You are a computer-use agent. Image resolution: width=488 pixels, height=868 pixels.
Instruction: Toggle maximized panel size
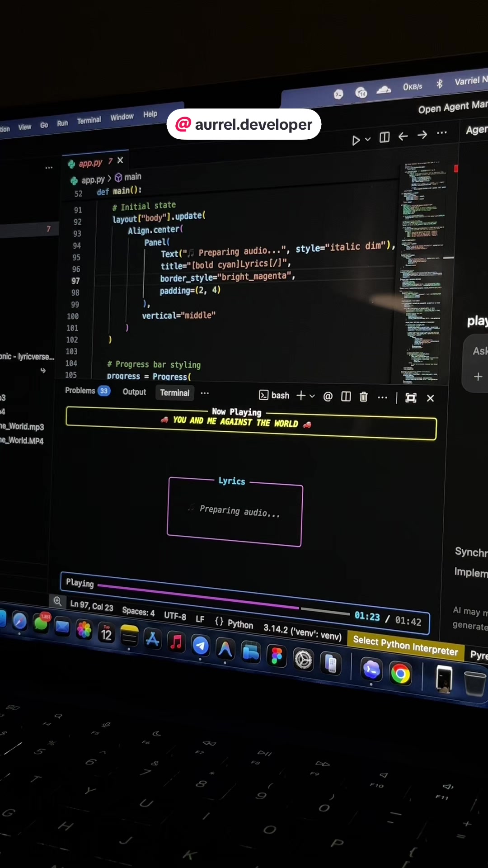click(x=411, y=398)
